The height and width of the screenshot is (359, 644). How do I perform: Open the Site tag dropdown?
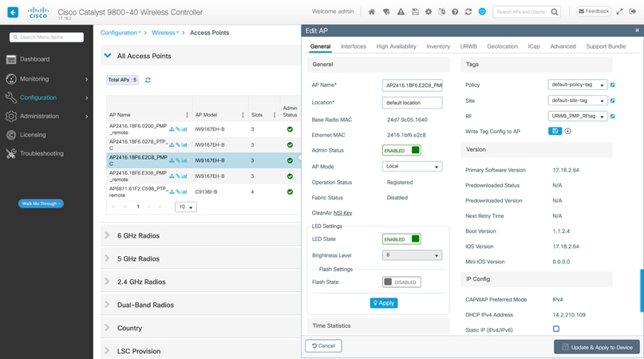(x=578, y=101)
